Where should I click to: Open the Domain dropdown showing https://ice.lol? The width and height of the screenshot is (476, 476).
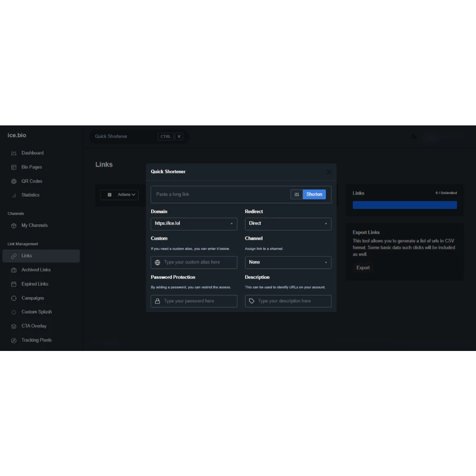pos(194,224)
